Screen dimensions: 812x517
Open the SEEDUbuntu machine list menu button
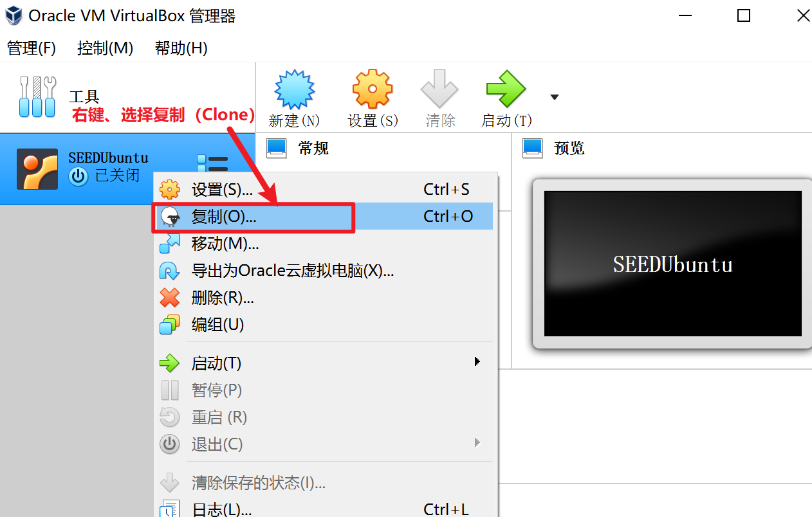tap(212, 165)
